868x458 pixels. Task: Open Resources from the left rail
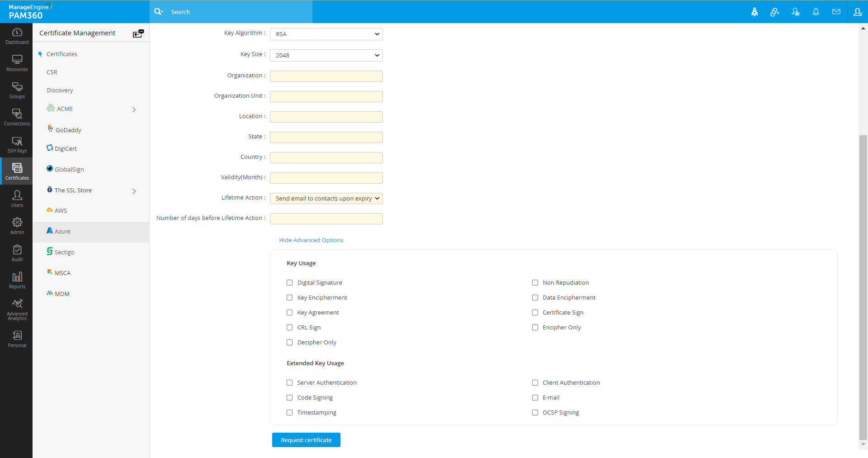tap(17, 63)
